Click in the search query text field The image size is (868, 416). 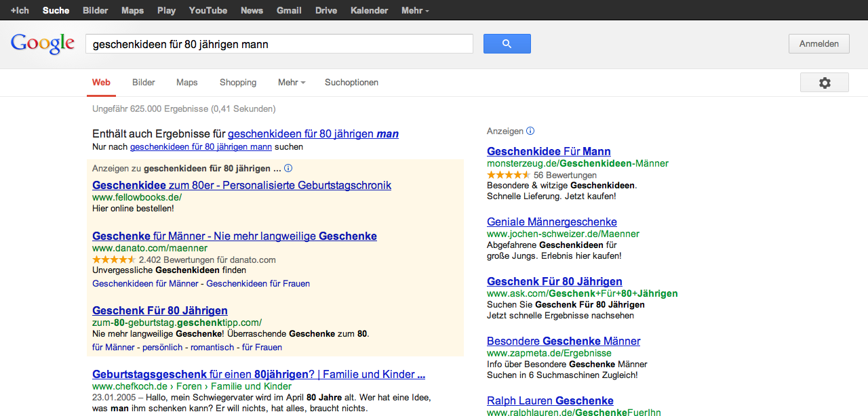coord(279,44)
